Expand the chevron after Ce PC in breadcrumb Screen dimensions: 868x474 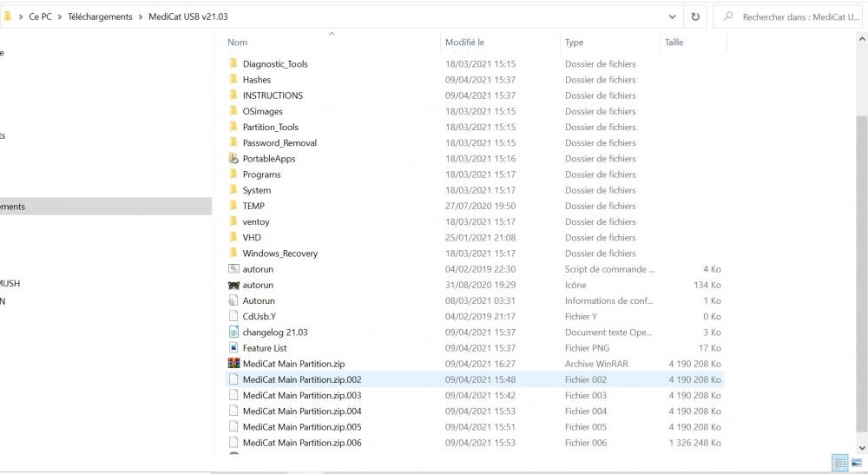[x=60, y=16]
